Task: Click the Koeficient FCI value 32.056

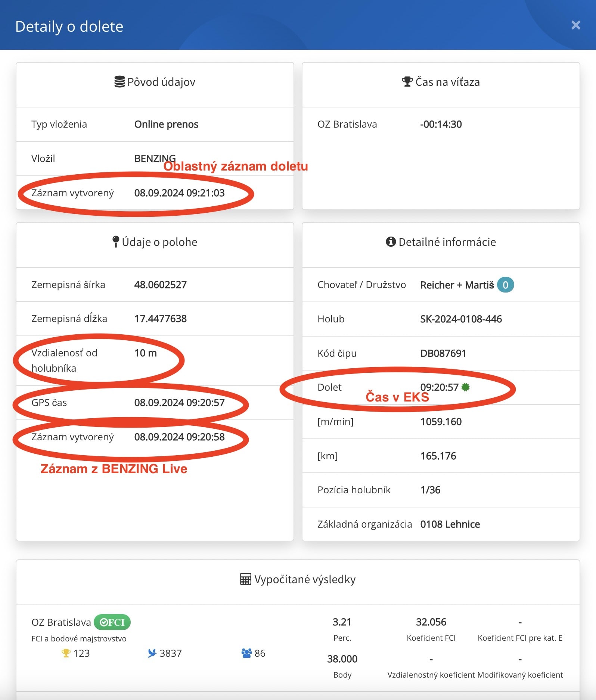Action: pyautogui.click(x=431, y=622)
